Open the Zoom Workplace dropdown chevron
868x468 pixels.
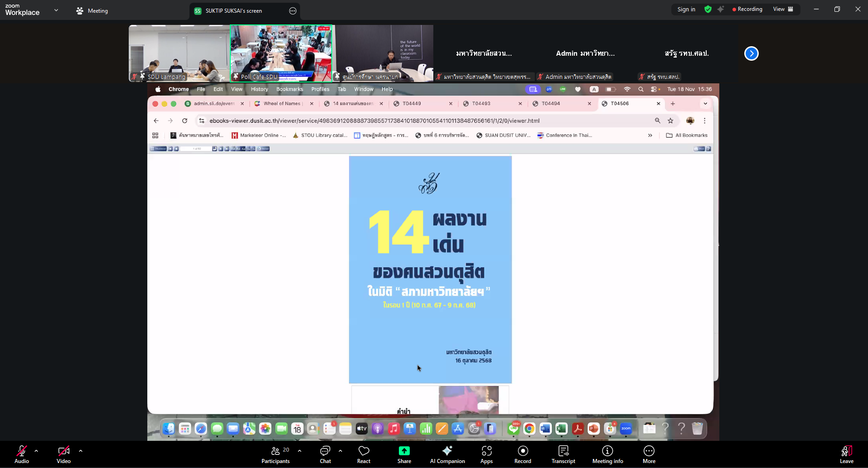click(56, 10)
